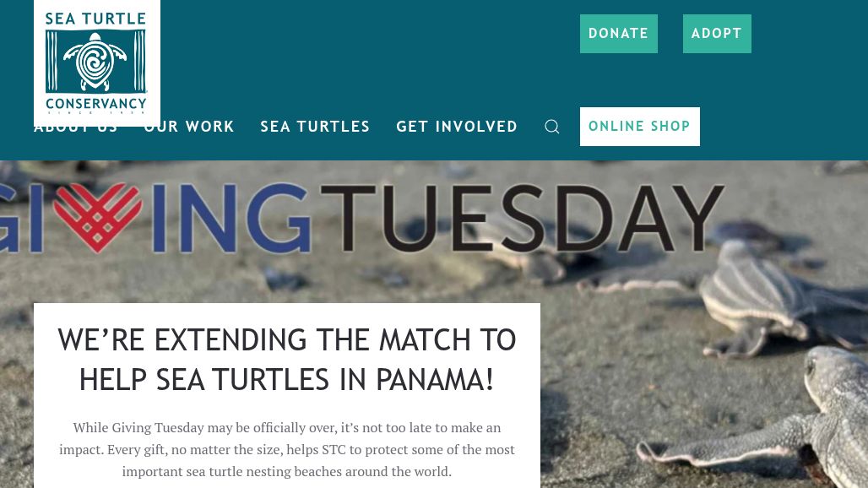Click 'Sea Turtle' text atop the logo
868x488 pixels.
(96, 19)
